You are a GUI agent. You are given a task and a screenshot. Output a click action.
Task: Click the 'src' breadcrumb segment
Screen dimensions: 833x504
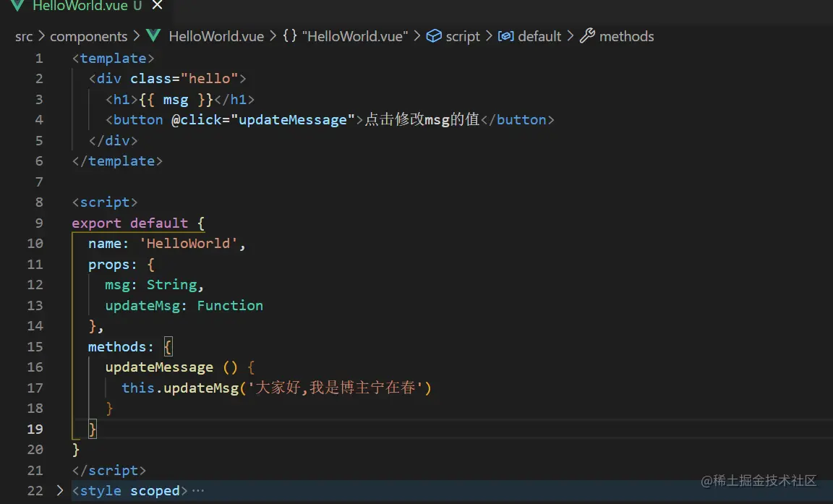24,36
